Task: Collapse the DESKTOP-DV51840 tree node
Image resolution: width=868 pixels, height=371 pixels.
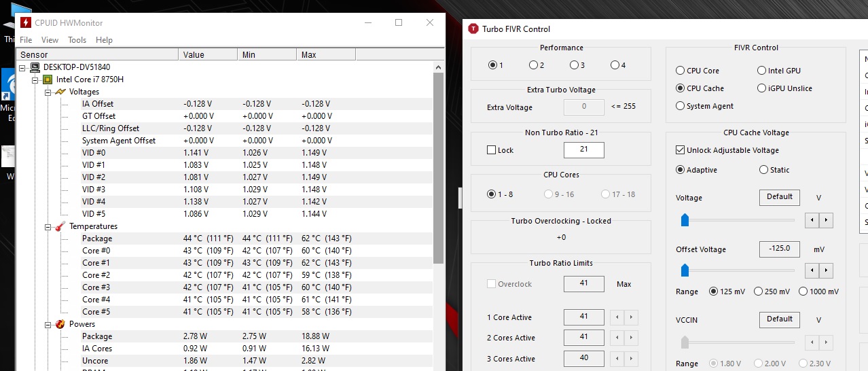Action: tap(23, 67)
